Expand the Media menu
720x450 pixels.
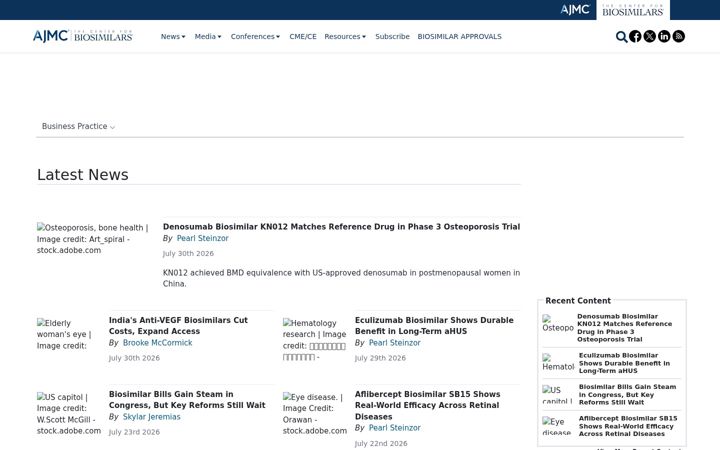coord(208,37)
